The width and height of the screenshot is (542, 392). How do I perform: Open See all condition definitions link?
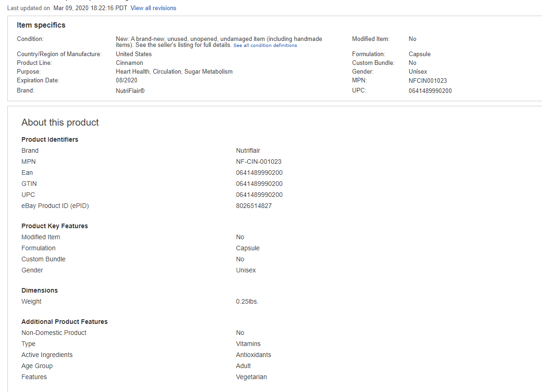pos(265,45)
